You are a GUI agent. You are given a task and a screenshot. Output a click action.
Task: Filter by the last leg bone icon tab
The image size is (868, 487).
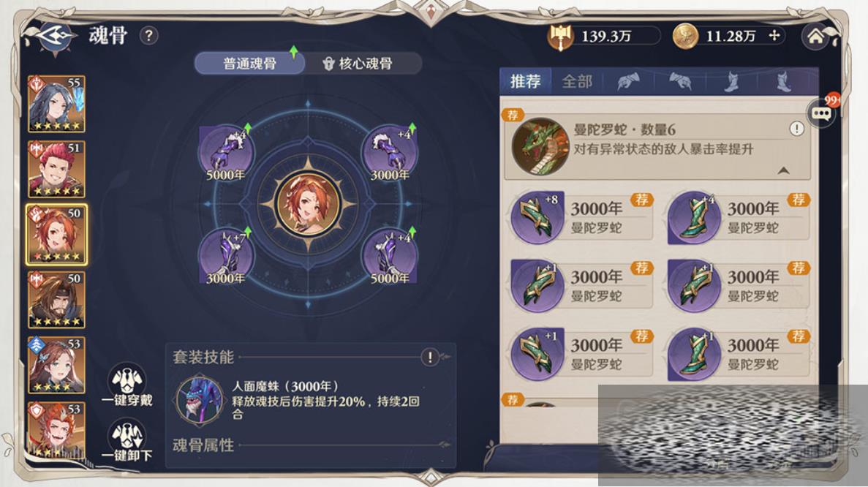pyautogui.click(x=784, y=82)
